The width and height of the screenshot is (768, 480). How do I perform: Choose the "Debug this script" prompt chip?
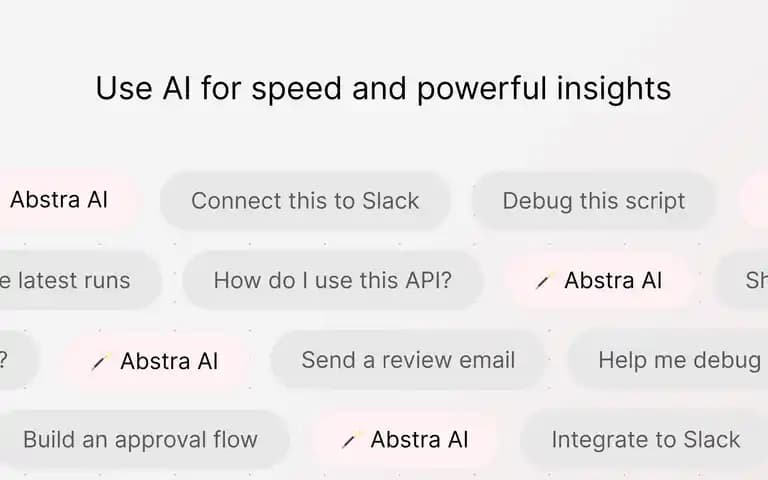(x=594, y=201)
